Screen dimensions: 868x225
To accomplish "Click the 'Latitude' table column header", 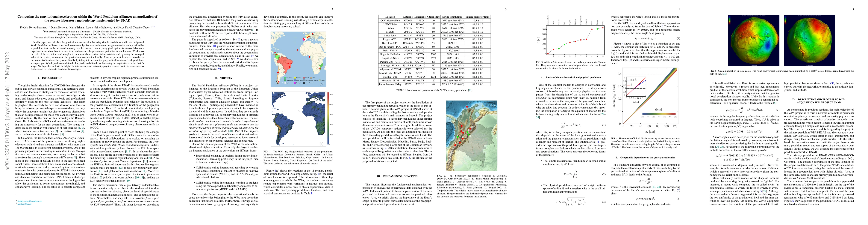I will pos(408,16).
